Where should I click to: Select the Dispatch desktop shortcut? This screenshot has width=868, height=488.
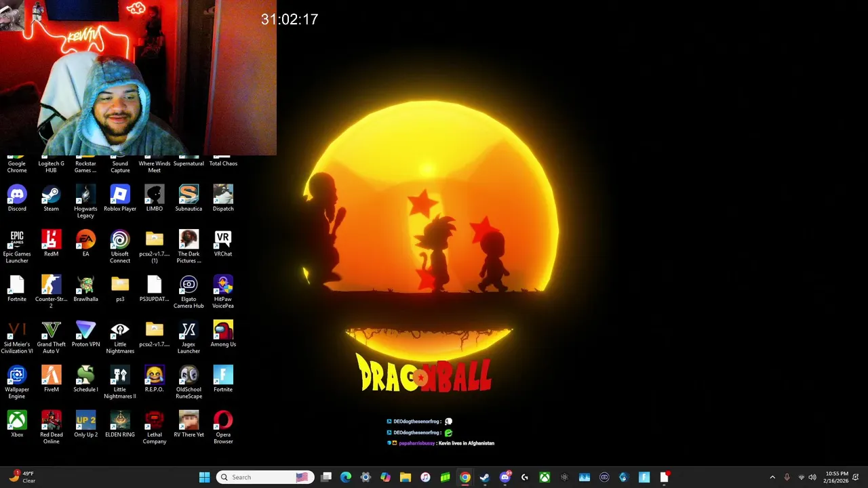(223, 199)
